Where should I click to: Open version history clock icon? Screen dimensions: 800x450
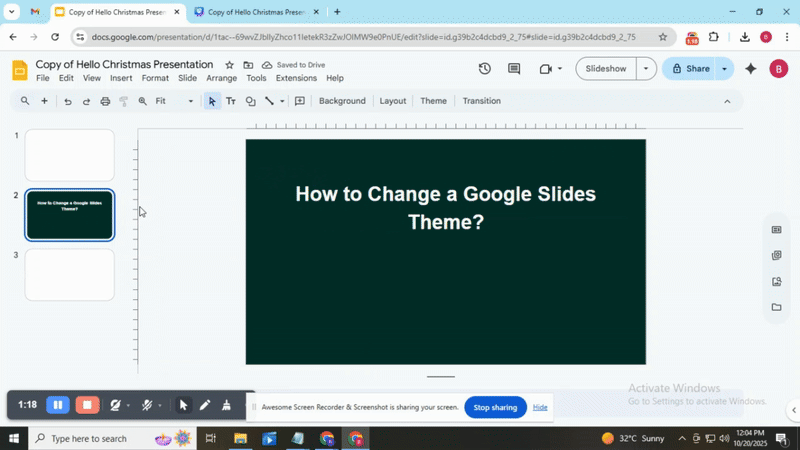(x=485, y=69)
